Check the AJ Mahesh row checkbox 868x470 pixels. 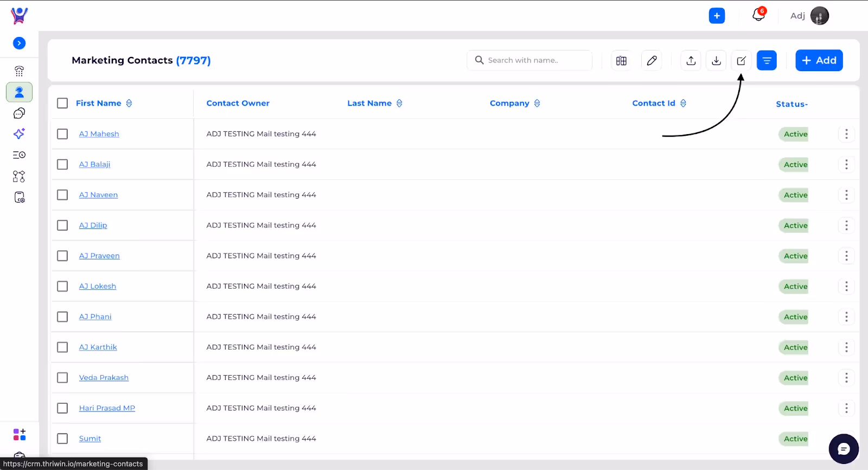point(62,134)
